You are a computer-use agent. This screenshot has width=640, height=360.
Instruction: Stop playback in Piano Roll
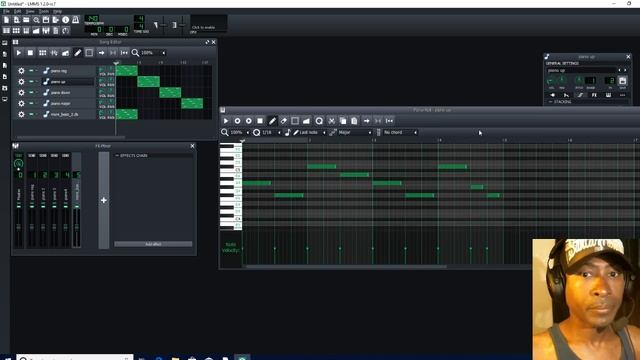[x=260, y=121]
